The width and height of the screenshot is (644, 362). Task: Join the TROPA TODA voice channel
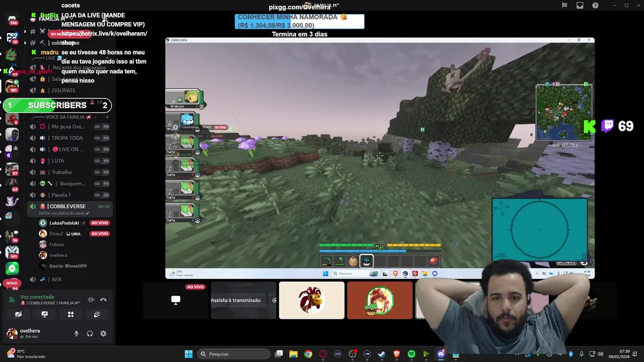69,138
